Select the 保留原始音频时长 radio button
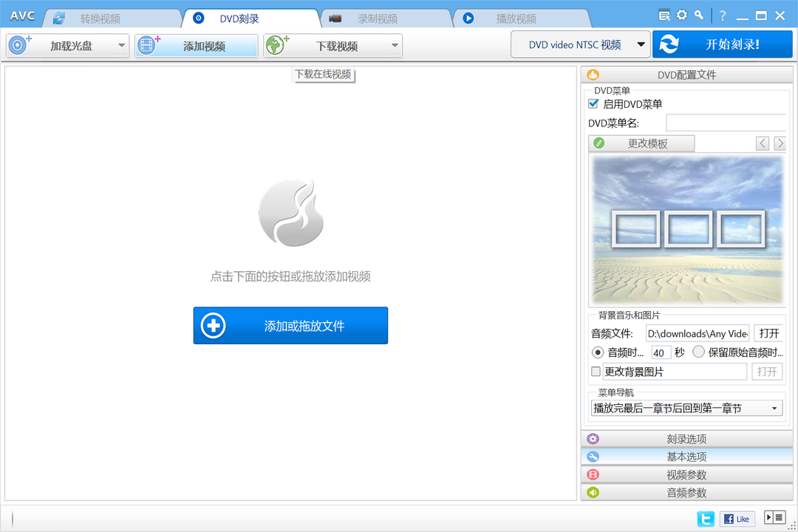 pyautogui.click(x=700, y=352)
